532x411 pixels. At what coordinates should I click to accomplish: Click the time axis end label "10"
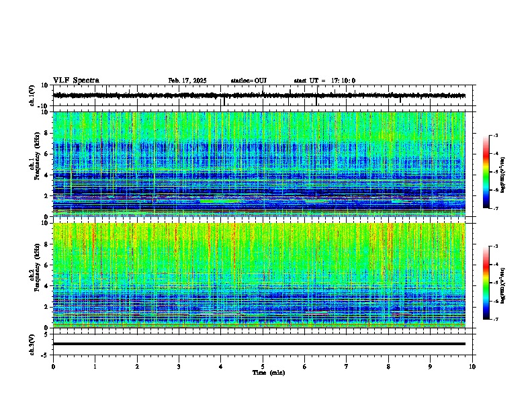[472, 367]
